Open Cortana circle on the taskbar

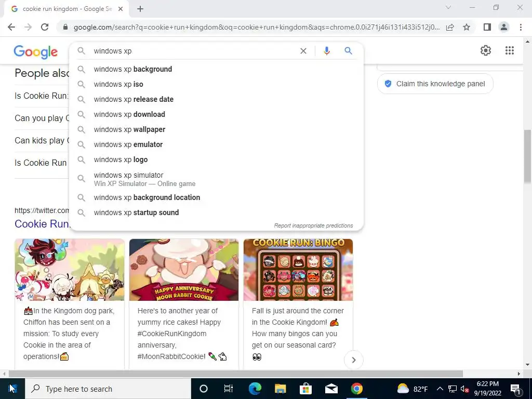click(203, 389)
